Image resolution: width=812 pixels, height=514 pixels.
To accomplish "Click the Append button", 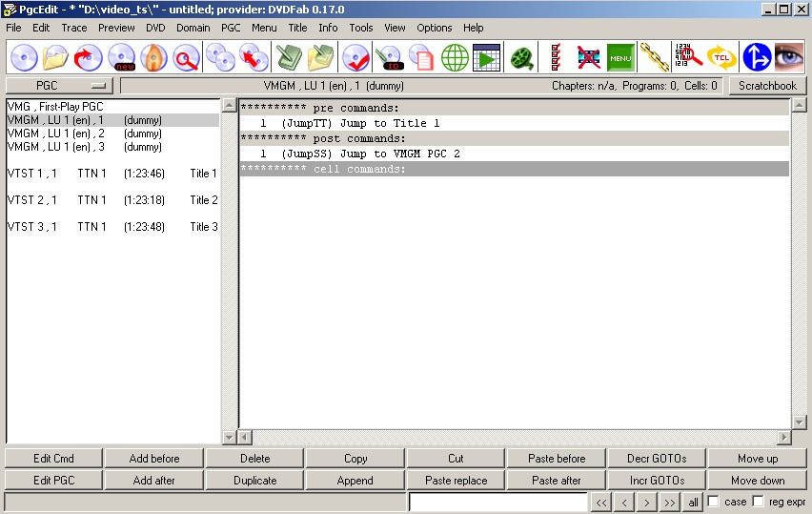I will [355, 481].
